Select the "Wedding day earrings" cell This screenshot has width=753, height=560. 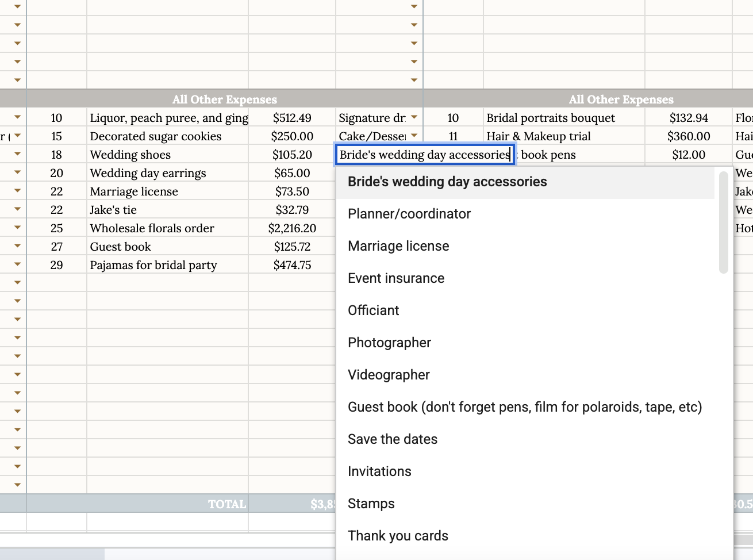tap(168, 173)
